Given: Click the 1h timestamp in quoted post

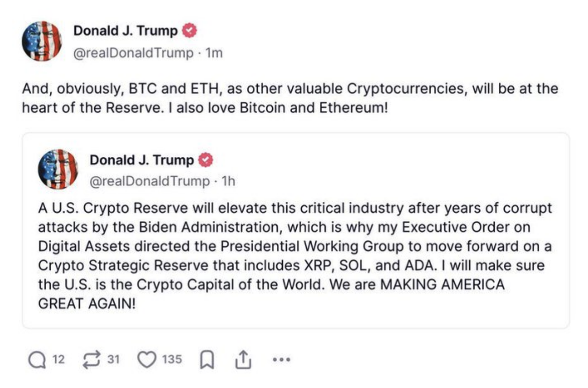Looking at the screenshot, I should pyautogui.click(x=230, y=182).
